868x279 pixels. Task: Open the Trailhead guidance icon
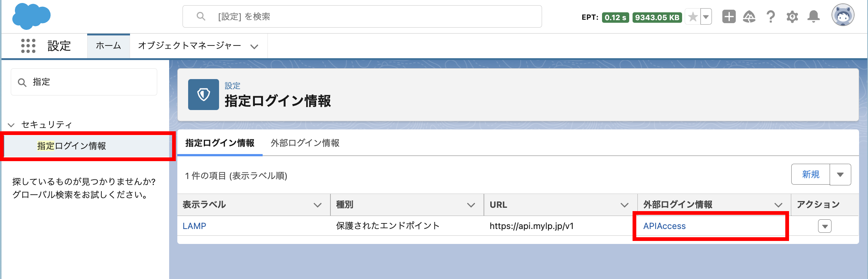(749, 17)
